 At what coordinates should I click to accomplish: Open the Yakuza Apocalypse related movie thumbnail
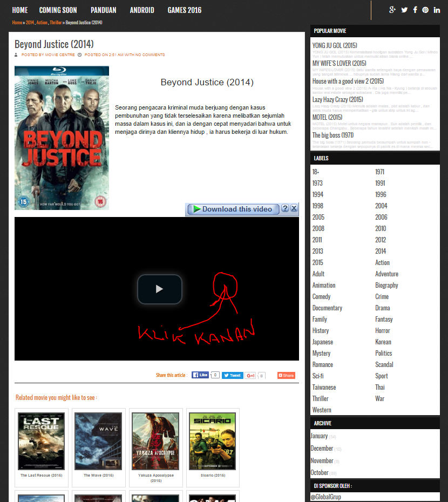point(155,441)
